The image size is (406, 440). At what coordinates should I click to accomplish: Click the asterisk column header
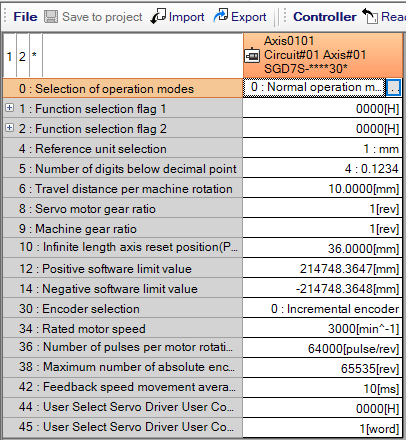pyautogui.click(x=36, y=55)
